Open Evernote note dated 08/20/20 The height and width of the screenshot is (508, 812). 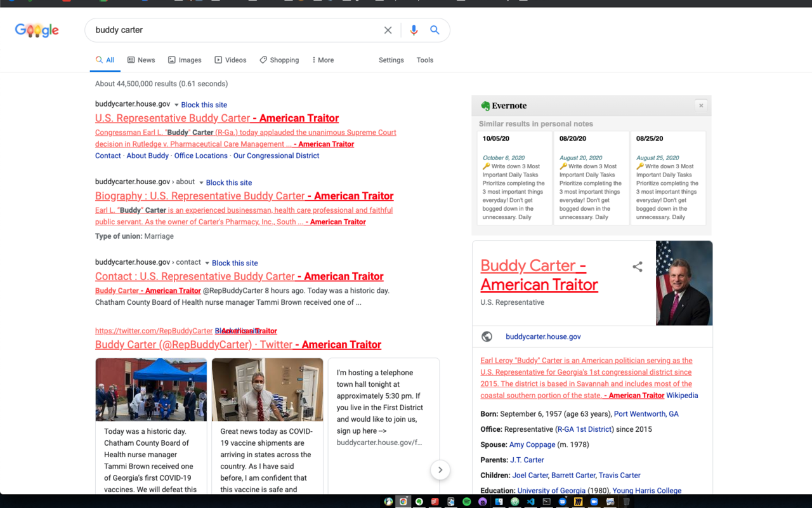(x=591, y=177)
